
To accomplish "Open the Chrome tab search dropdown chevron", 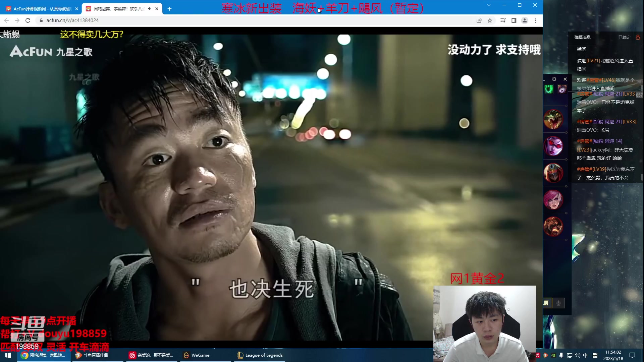I will (488, 5).
